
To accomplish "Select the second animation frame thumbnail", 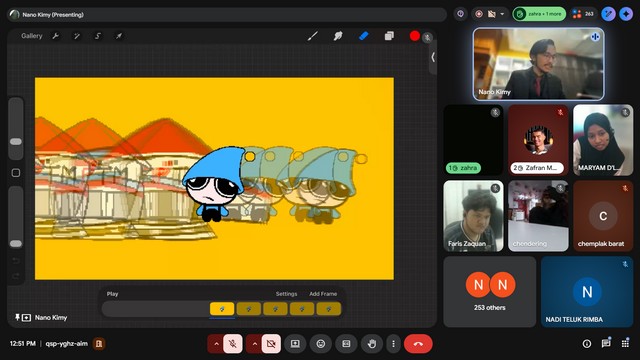I will (249, 309).
